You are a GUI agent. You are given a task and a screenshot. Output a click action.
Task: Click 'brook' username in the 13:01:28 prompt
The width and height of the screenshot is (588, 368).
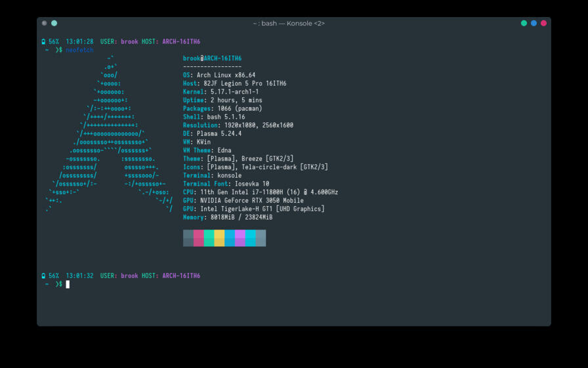tap(129, 41)
